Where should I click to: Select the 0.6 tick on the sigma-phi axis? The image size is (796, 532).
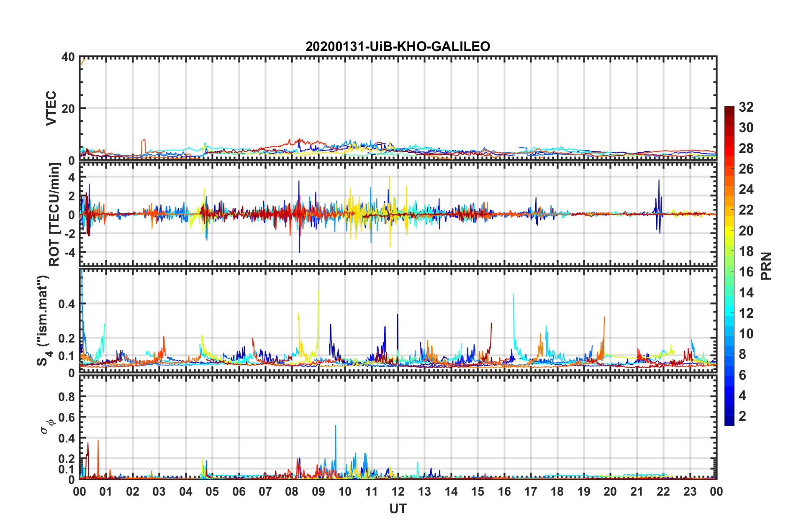67,417
